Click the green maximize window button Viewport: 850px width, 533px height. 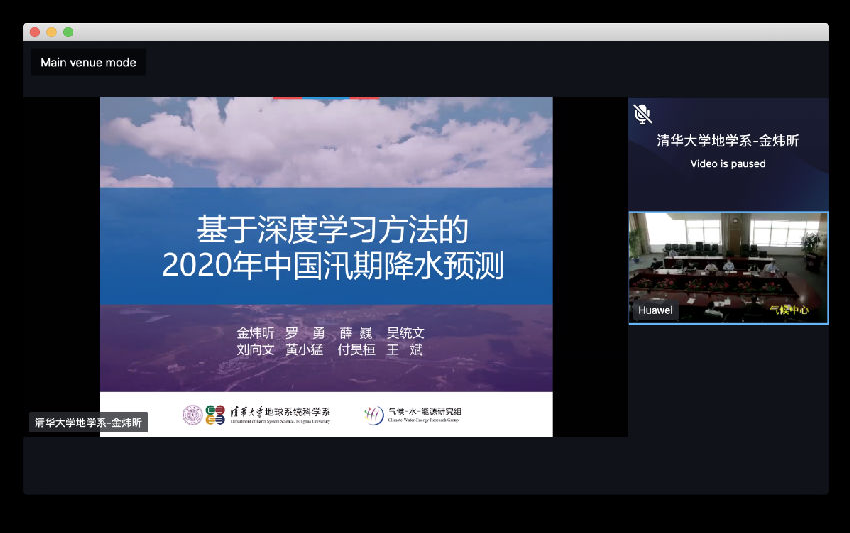click(68, 32)
